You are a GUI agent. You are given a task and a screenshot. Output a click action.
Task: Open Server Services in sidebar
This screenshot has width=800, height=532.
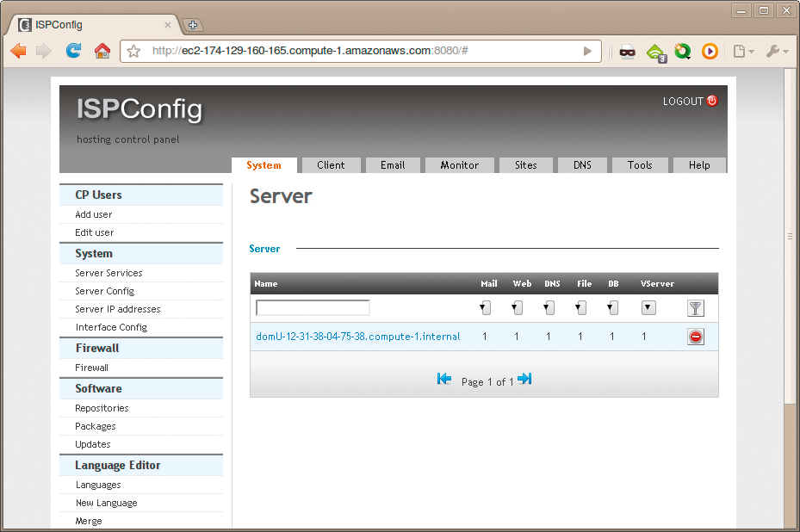point(109,273)
